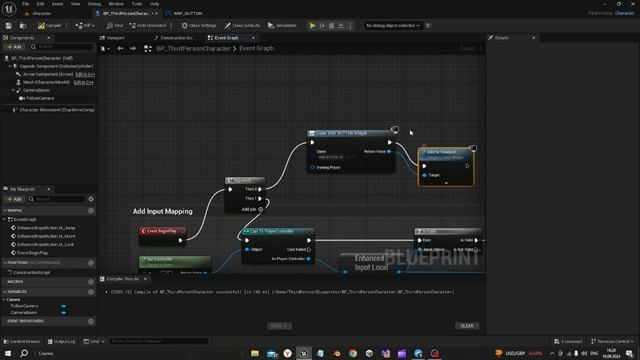Click the Components search field
Image resolution: width=640 pixels, height=360 pixels.
click(x=61, y=47)
